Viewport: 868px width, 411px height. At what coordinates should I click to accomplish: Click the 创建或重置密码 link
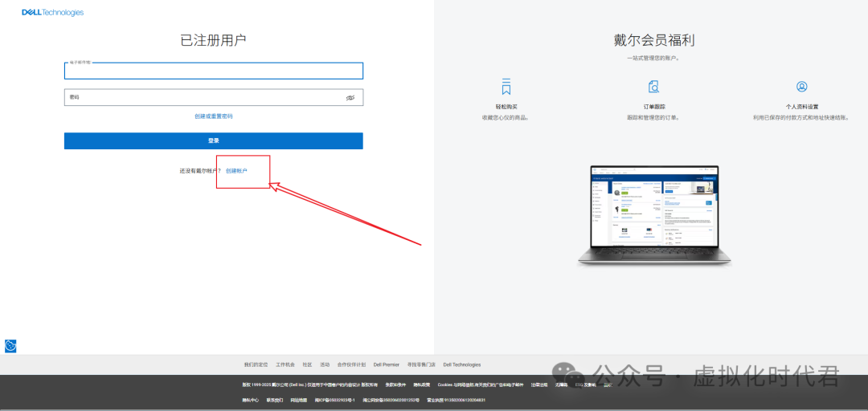(x=214, y=116)
